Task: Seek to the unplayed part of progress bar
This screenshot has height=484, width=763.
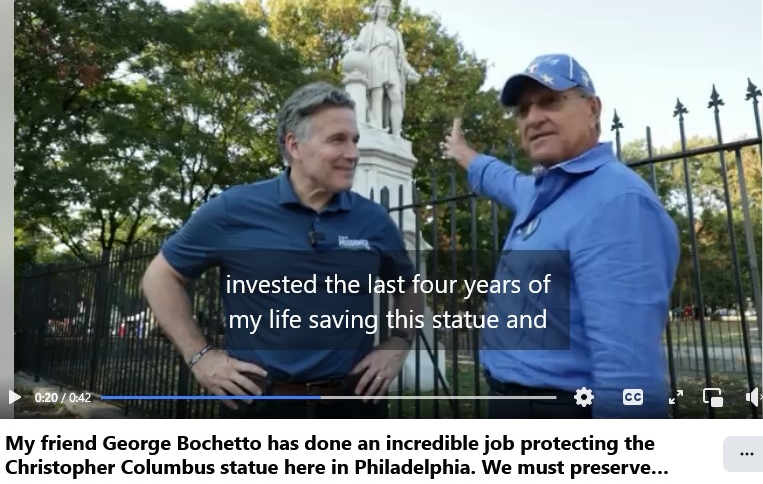Action: 438,397
